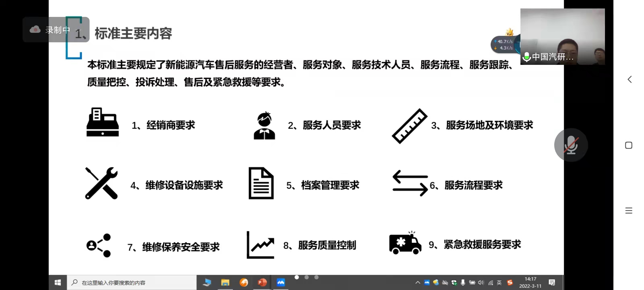Expand hidden tray icons with the chevron

(418, 282)
